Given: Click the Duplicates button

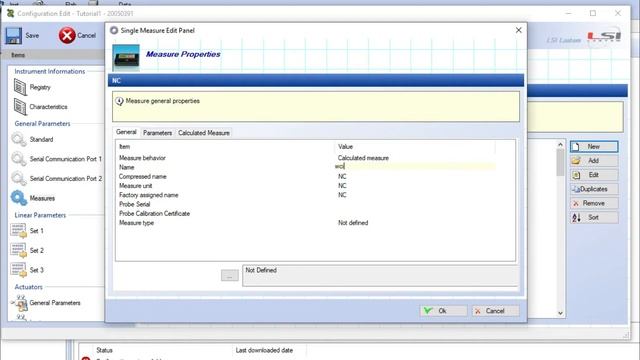Looking at the screenshot, I should (594, 189).
